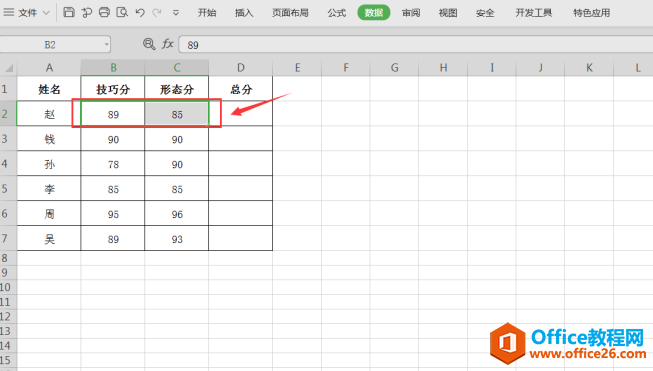Click cell B6 containing 95
Screen dimensions: 653x371
(113, 214)
